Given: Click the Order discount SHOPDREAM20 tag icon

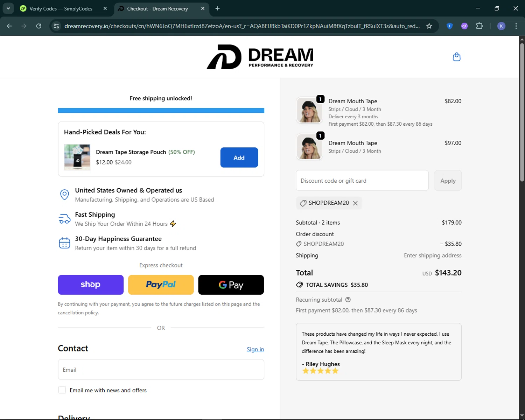Looking at the screenshot, I should coord(299,244).
